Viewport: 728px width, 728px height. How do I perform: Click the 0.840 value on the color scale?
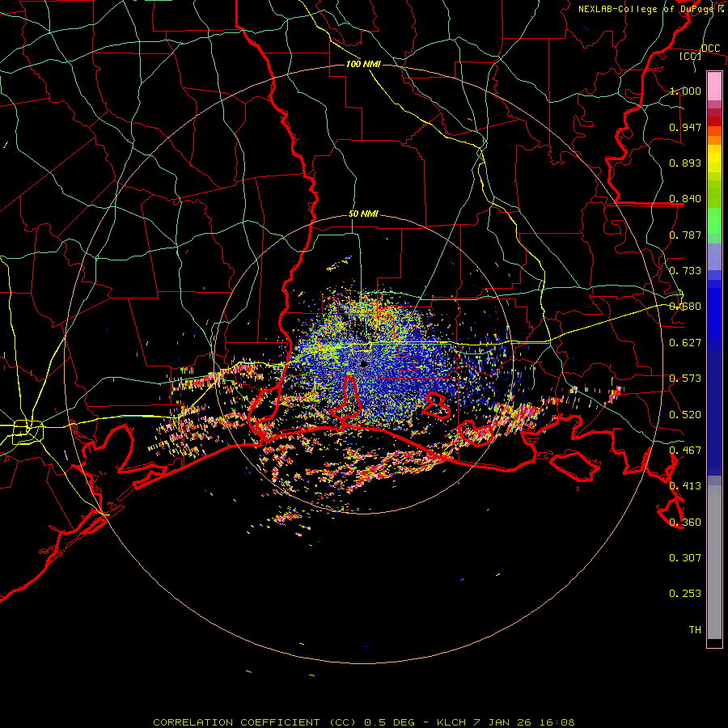click(x=685, y=199)
